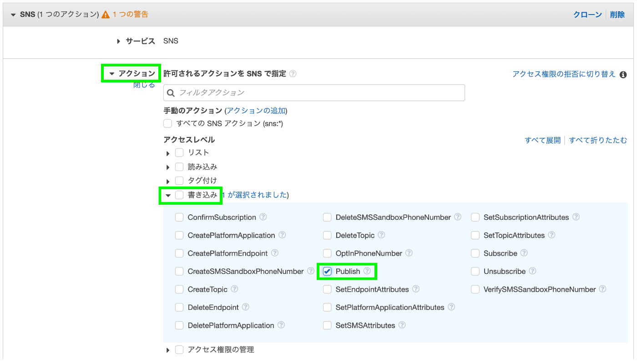Click アクセス権限の拒否に切り替え link
The width and height of the screenshot is (637, 364).
[x=564, y=74]
